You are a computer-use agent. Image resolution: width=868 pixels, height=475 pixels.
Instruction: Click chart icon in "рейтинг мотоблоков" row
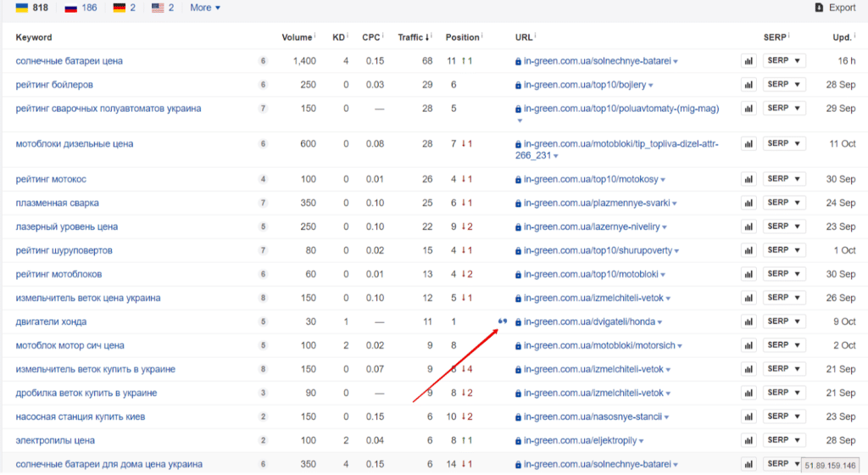point(748,275)
